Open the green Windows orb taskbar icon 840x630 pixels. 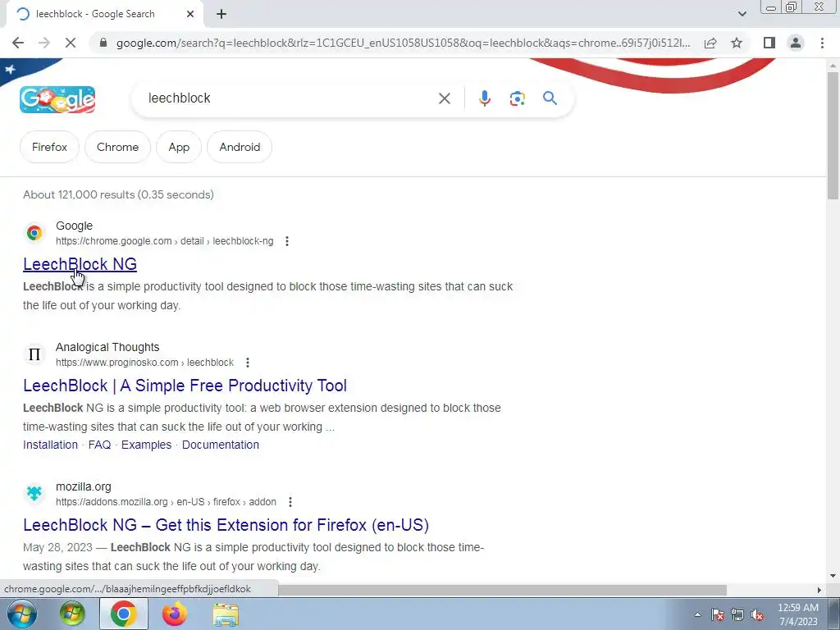(72, 614)
